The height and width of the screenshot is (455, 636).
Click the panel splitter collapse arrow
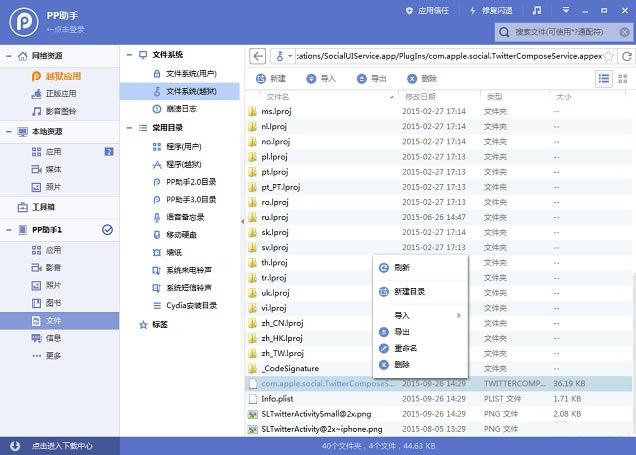[x=242, y=221]
